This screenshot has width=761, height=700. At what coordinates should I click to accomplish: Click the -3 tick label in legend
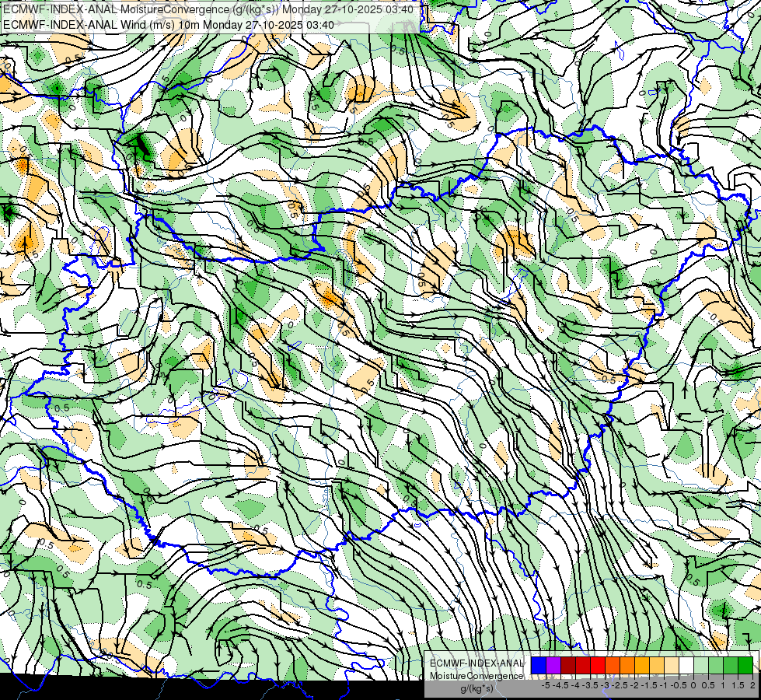click(606, 685)
